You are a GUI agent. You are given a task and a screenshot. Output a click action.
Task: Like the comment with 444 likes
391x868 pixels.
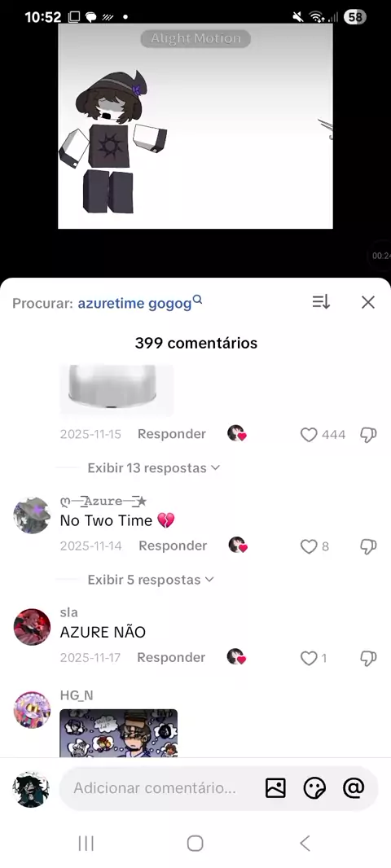[309, 435]
